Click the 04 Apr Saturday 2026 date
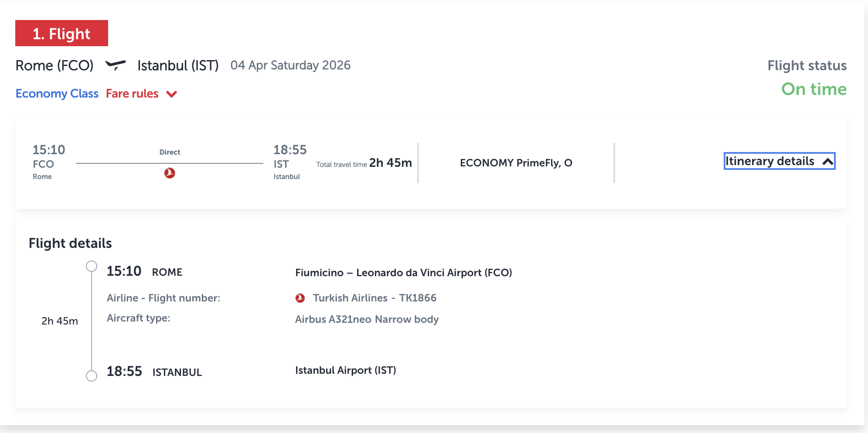This screenshot has width=868, height=433. pos(290,65)
